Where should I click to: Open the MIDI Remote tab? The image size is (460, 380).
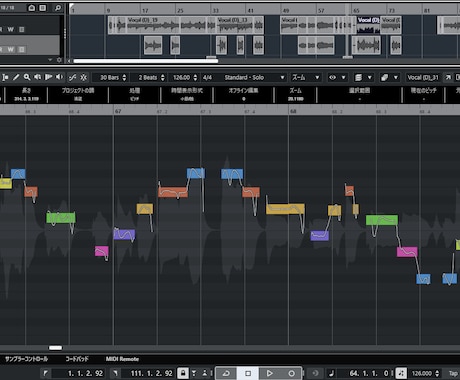click(x=122, y=359)
